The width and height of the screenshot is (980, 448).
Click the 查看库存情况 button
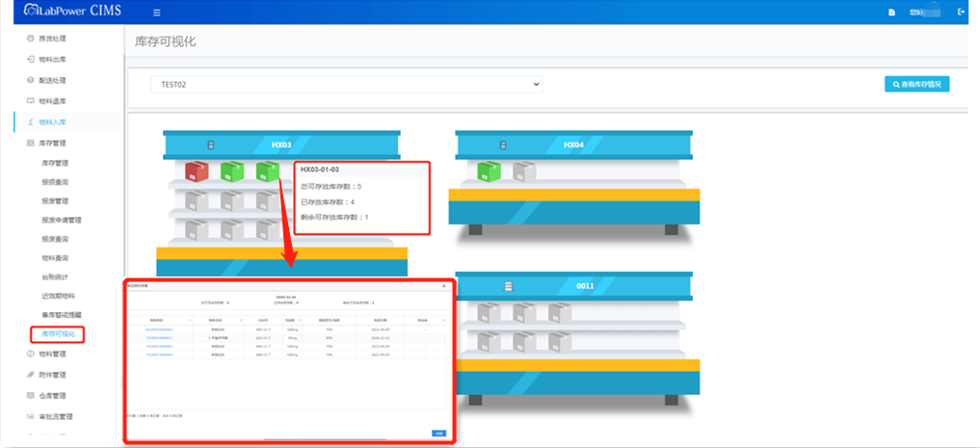click(x=916, y=85)
